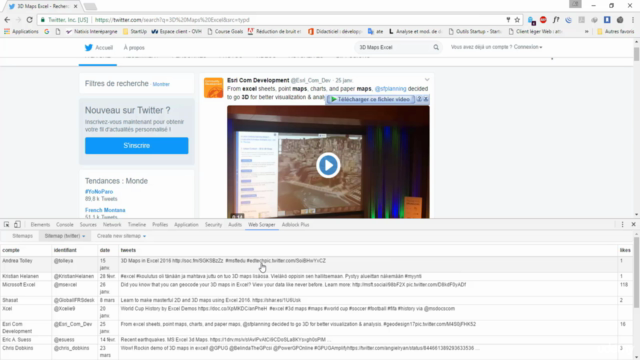
Task: Close the DevTools panel
Action: [633, 224]
